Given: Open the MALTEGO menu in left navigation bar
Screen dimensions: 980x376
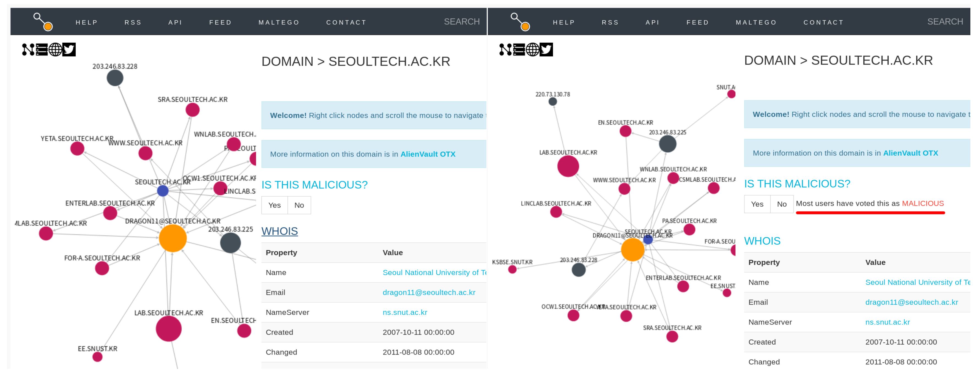Looking at the screenshot, I should 279,23.
